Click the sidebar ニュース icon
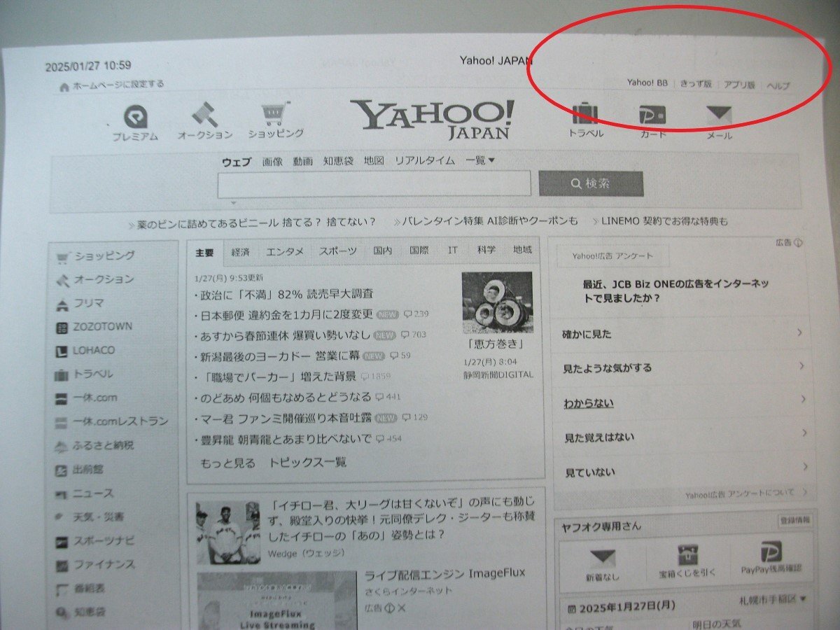Screen dimensions: 840x630 [62, 495]
